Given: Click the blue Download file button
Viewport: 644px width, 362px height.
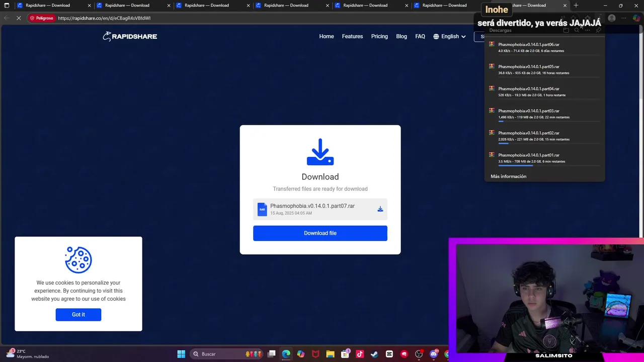Looking at the screenshot, I should coord(320,233).
